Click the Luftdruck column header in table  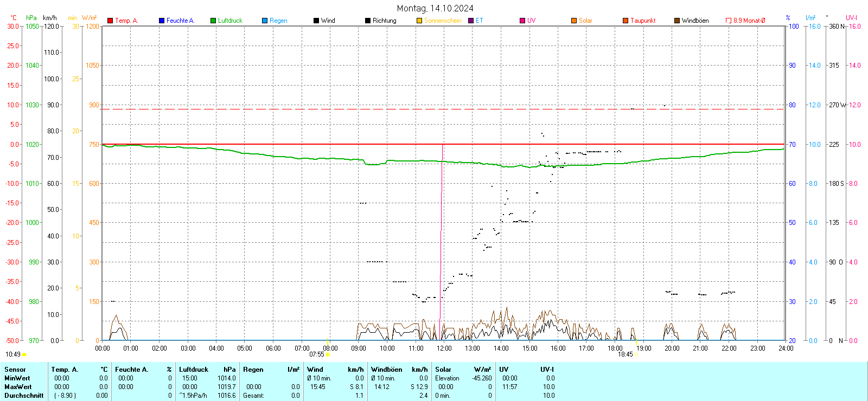pyautogui.click(x=194, y=370)
